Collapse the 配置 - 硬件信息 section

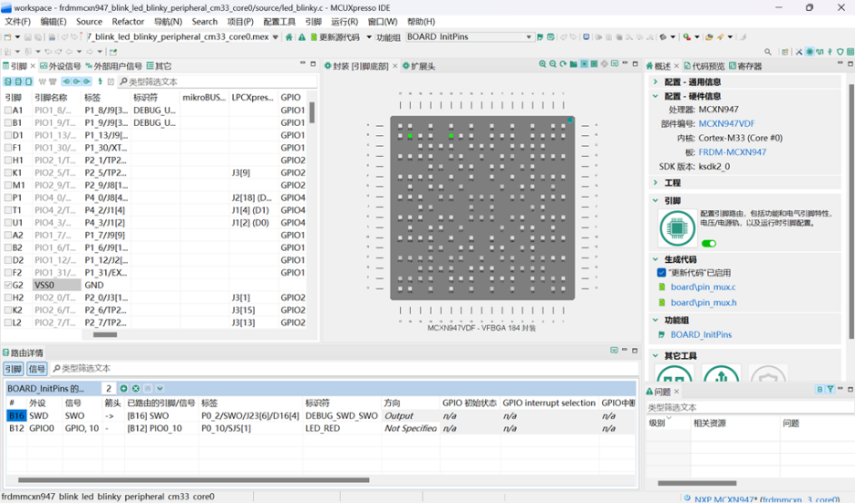click(x=656, y=96)
